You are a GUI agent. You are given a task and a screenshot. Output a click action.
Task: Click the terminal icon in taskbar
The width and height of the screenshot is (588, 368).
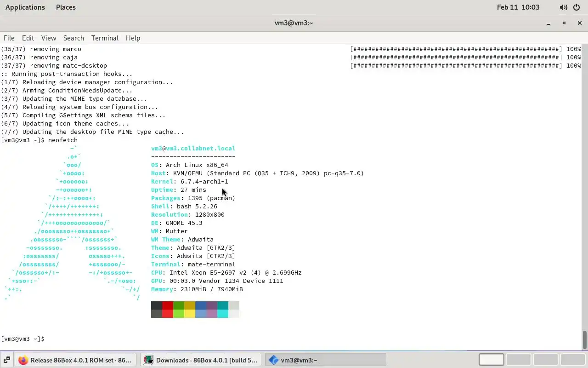(273, 360)
